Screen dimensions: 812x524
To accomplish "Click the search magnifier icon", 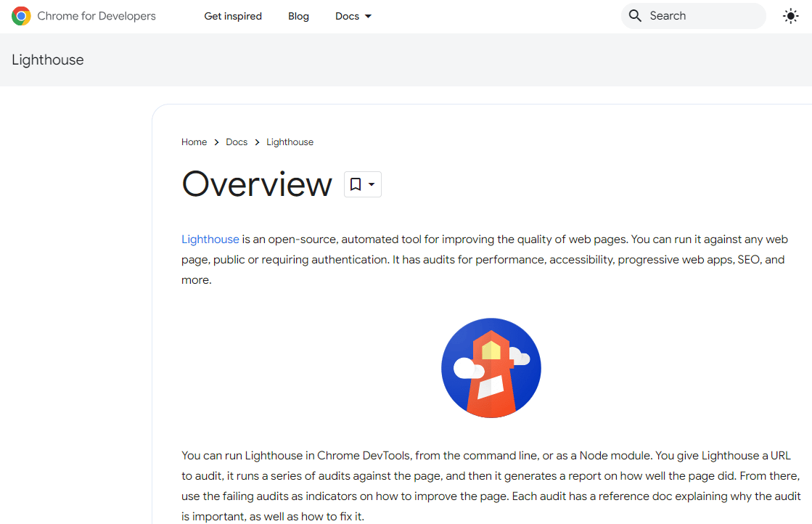I will click(x=635, y=15).
